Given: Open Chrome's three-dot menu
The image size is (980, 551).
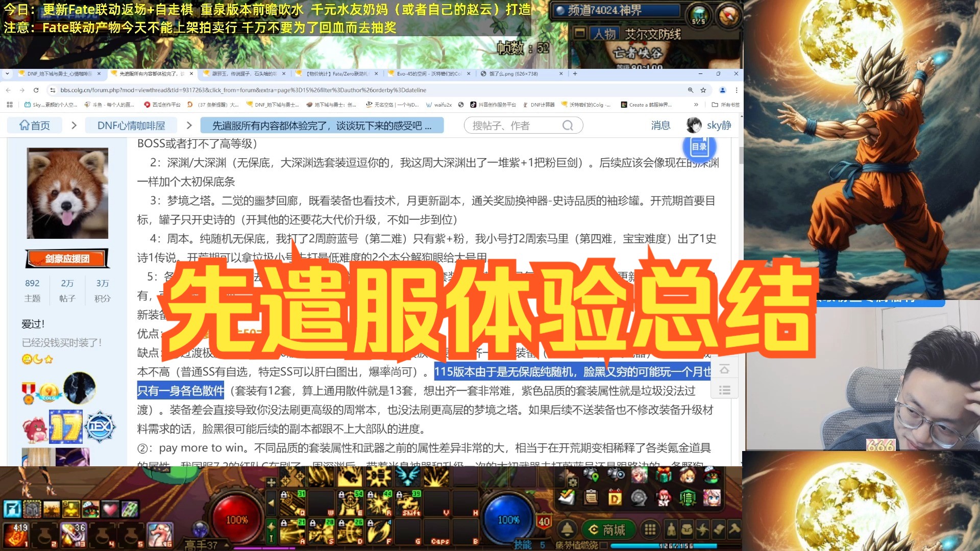Looking at the screenshot, I should pyautogui.click(x=737, y=90).
